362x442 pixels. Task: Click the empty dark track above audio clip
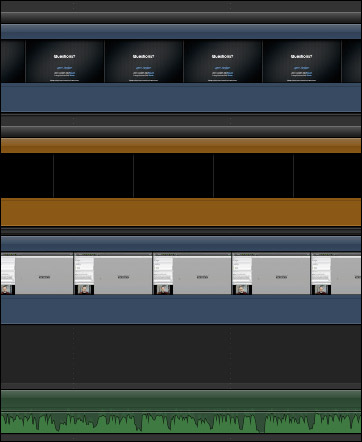pos(181,354)
